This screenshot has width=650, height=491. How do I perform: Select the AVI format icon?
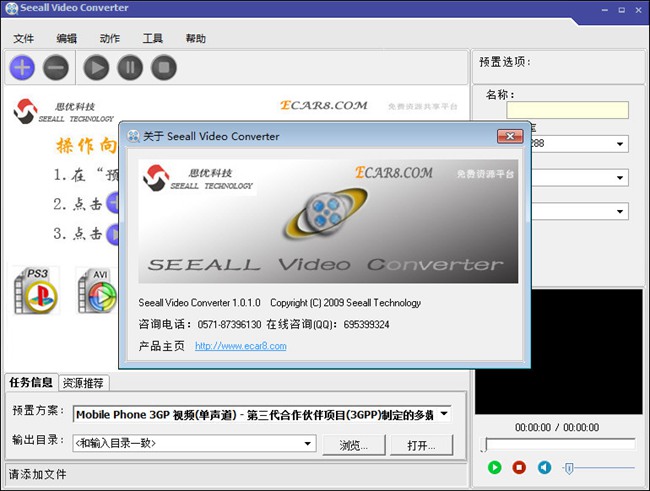98,291
